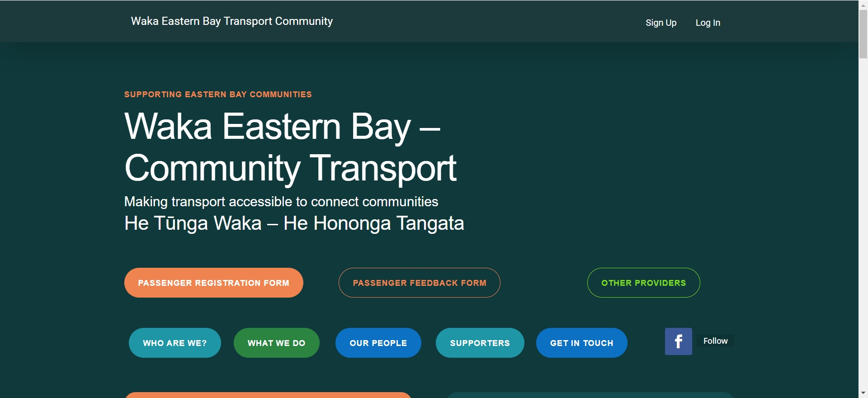Click the scrollbar down arrow
868x398 pixels.
coord(863,393)
